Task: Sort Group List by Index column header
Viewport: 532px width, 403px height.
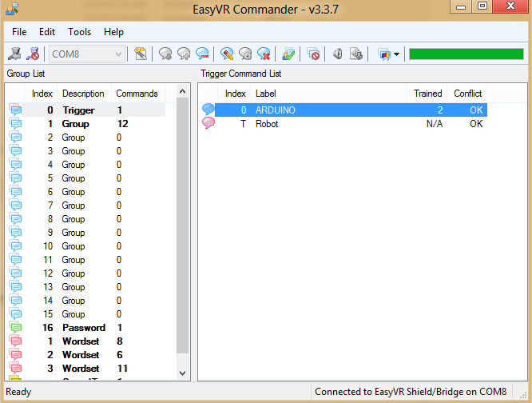Action: 41,94
